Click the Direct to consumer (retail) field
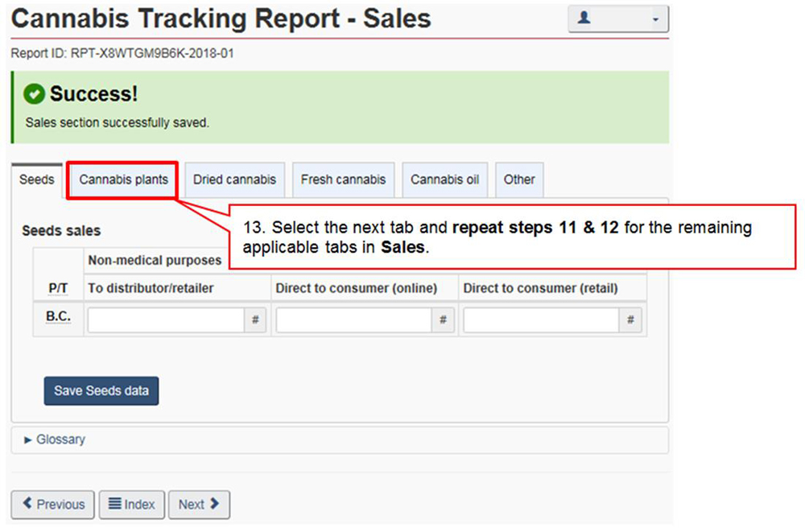This screenshot has width=805, height=532. coord(541,320)
